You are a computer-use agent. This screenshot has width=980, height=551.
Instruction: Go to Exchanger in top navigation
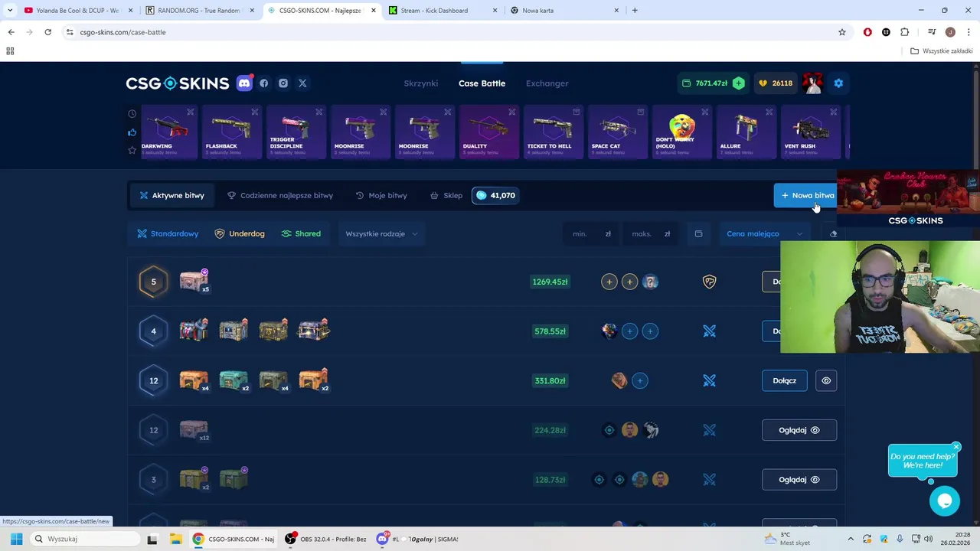click(547, 83)
